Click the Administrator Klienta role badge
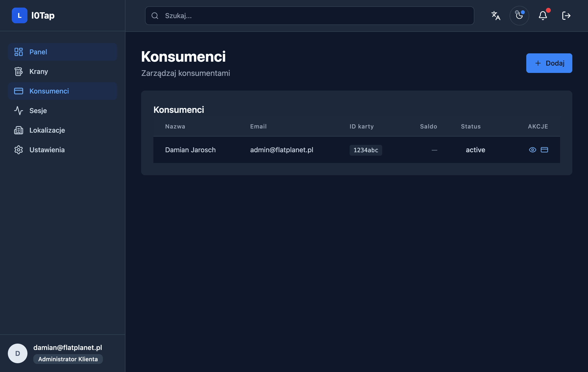 coord(68,359)
